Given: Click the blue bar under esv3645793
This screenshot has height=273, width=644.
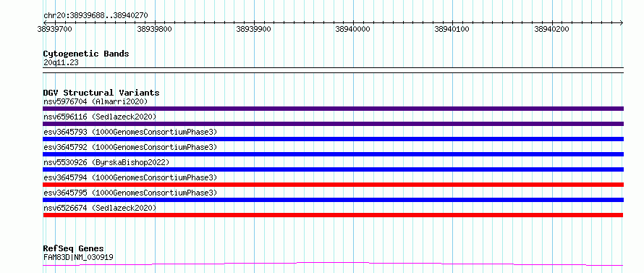Looking at the screenshot, I should [333, 139].
